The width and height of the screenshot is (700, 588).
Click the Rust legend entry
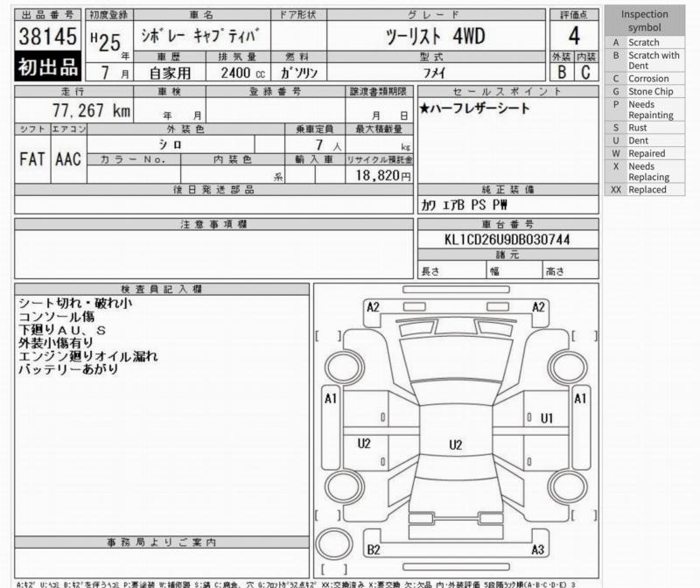tap(648, 128)
